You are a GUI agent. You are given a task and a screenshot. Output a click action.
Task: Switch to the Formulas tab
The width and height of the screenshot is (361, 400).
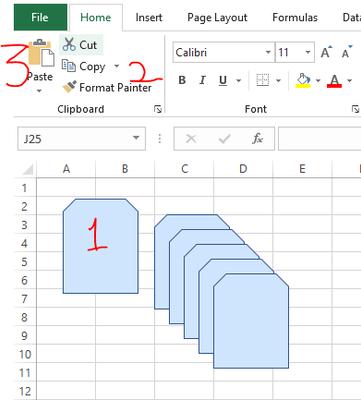point(295,17)
